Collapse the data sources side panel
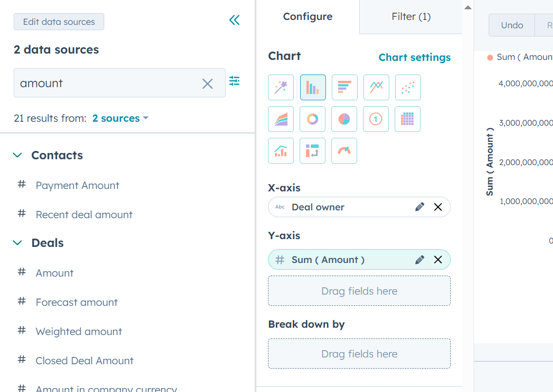This screenshot has height=392, width=553. pyautogui.click(x=234, y=20)
